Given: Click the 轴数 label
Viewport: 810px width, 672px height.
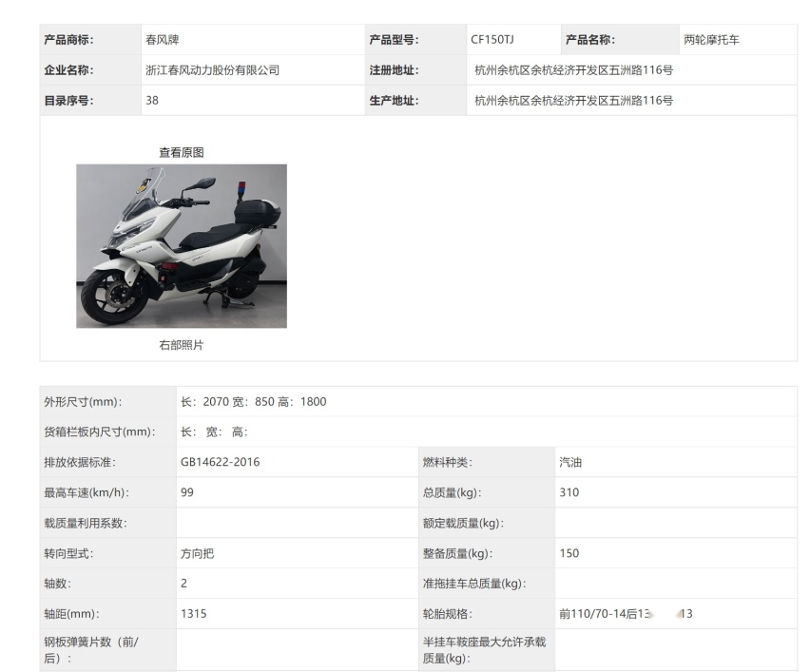Looking at the screenshot, I should point(58,584).
